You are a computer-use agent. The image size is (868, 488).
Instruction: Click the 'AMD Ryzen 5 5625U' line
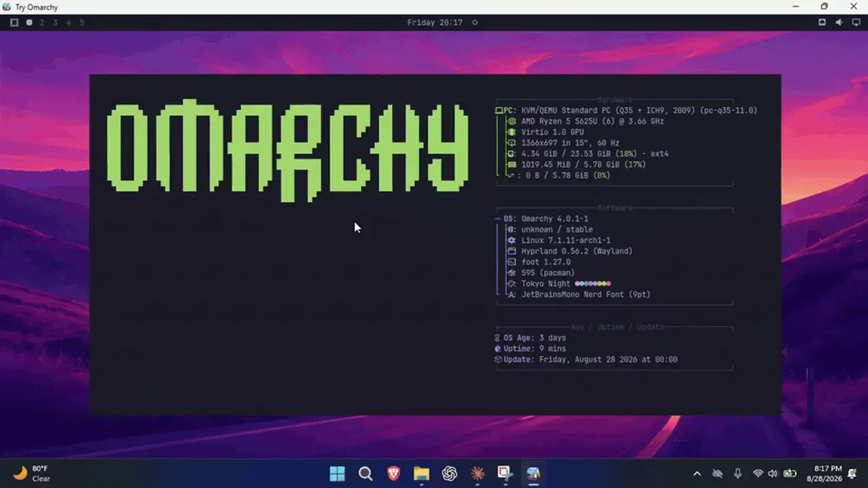[x=586, y=122]
